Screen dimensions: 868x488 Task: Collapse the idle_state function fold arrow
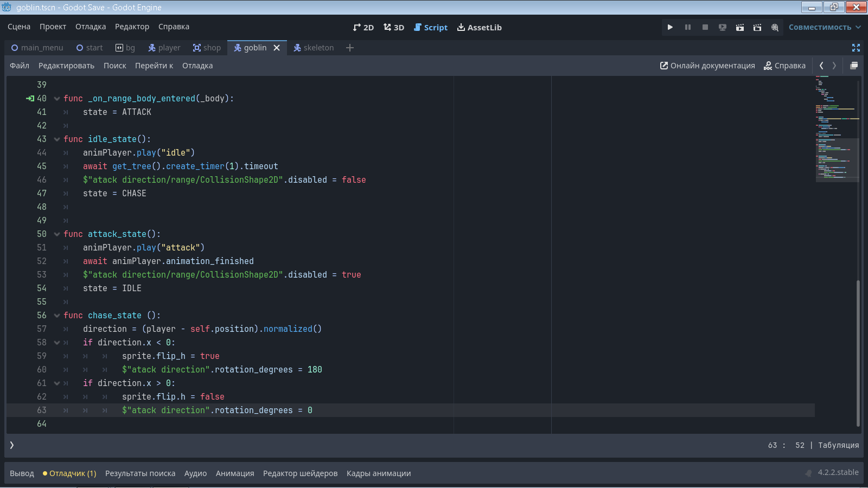pos(57,139)
